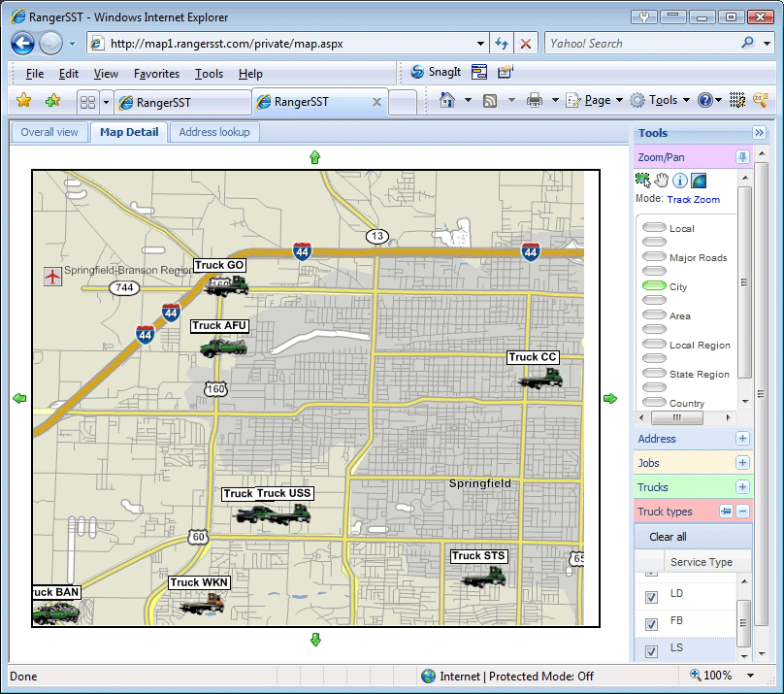This screenshot has height=694, width=784.
Task: Open the Address lookup tab
Action: tap(214, 132)
